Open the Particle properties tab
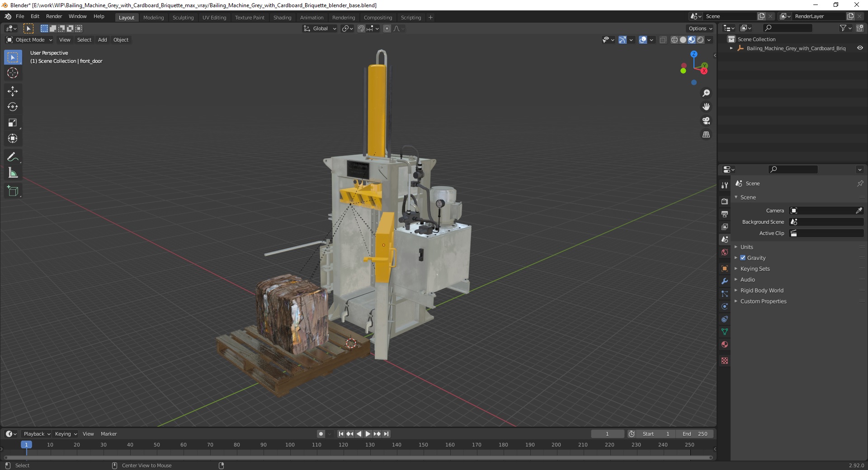The image size is (868, 470). pyautogui.click(x=725, y=294)
